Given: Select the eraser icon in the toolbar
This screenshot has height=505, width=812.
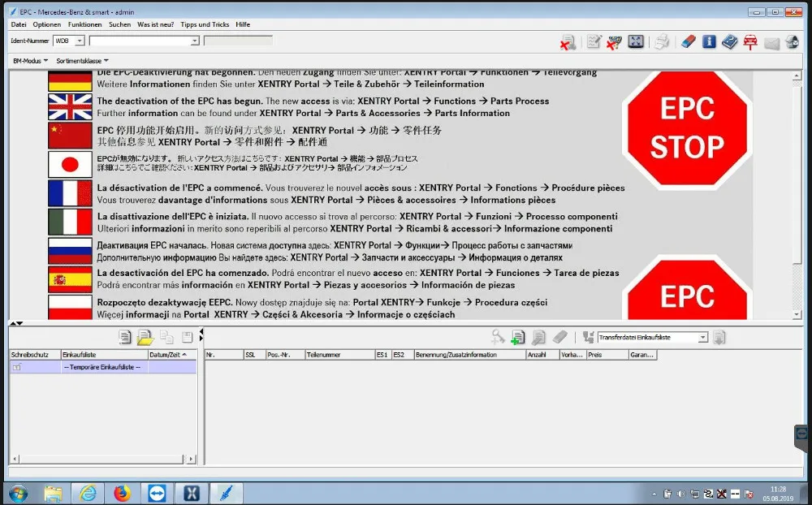Looking at the screenshot, I should pyautogui.click(x=689, y=41).
